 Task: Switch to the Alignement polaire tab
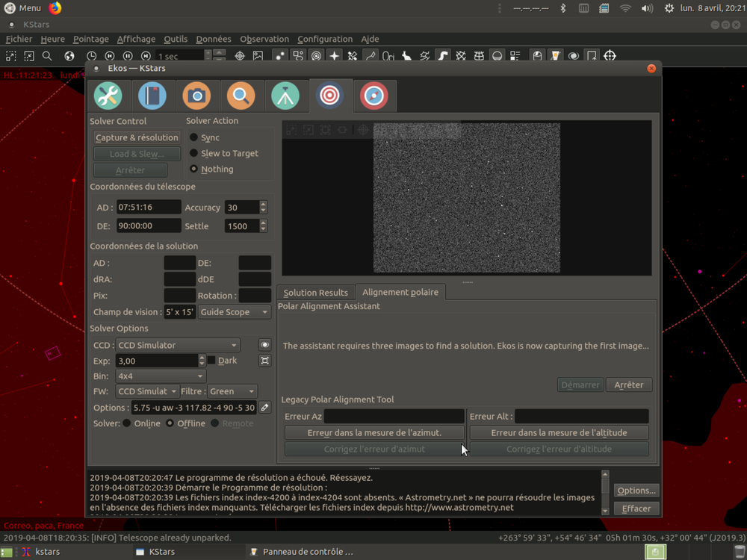tap(400, 292)
